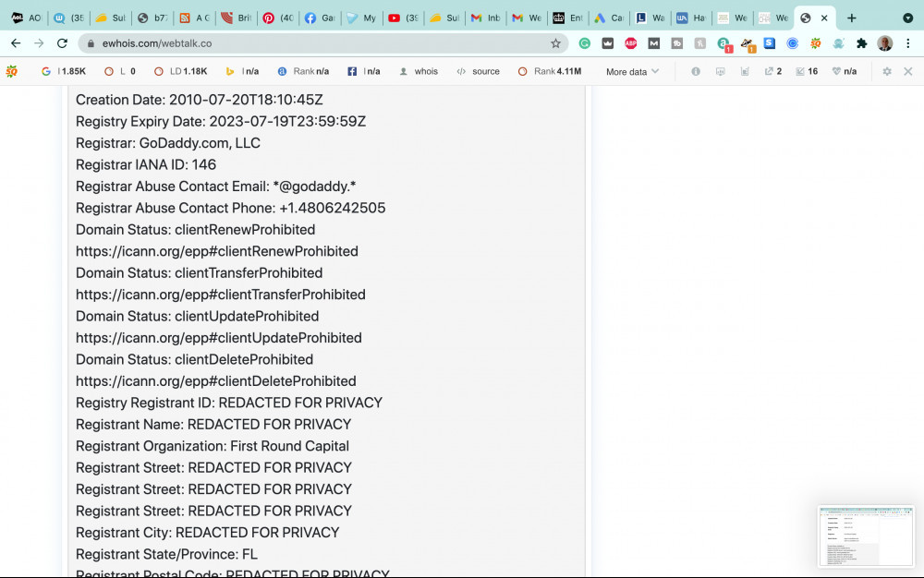Open the Rank 4.11M parameter
The image size is (924, 578).
click(x=550, y=71)
